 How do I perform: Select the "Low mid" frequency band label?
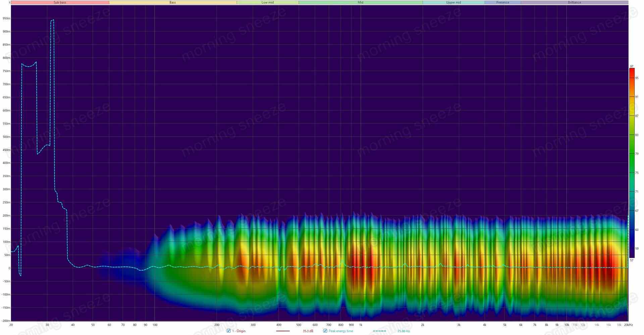point(268,2)
